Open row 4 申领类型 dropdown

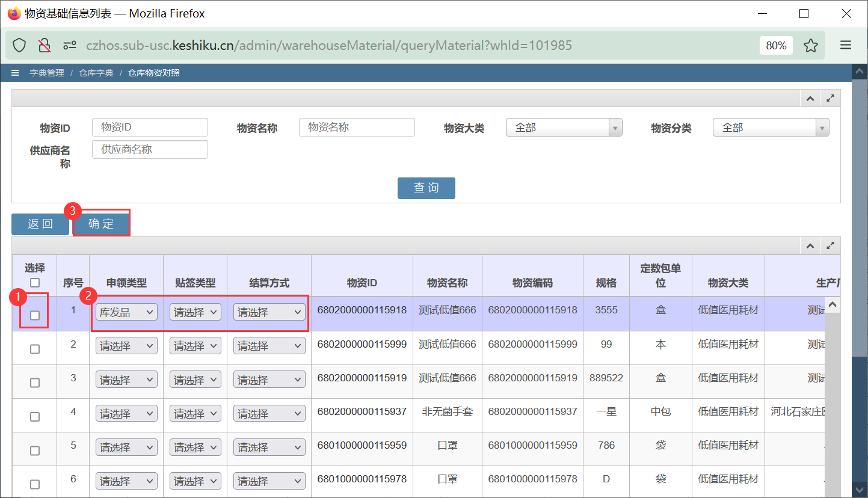tap(126, 414)
